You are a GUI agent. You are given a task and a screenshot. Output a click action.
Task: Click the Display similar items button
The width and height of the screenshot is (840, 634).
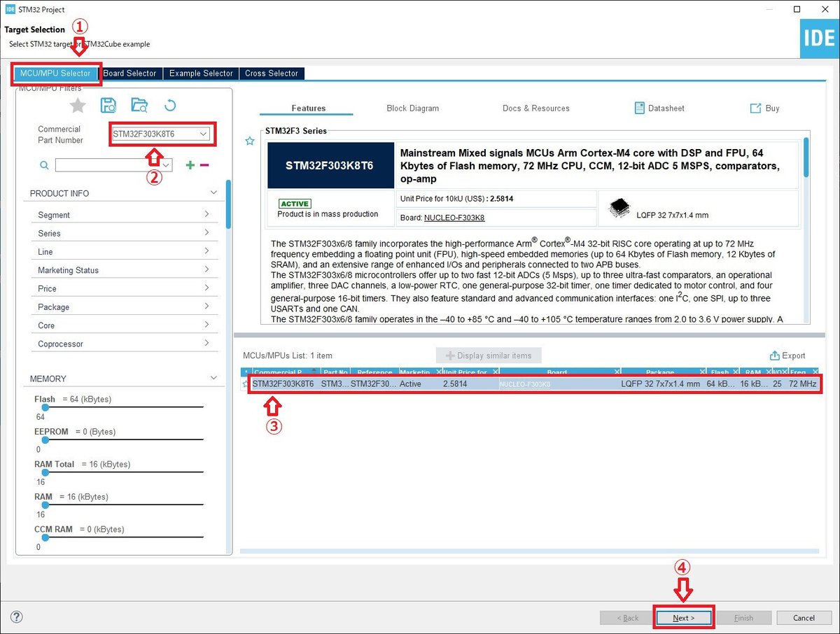(489, 355)
